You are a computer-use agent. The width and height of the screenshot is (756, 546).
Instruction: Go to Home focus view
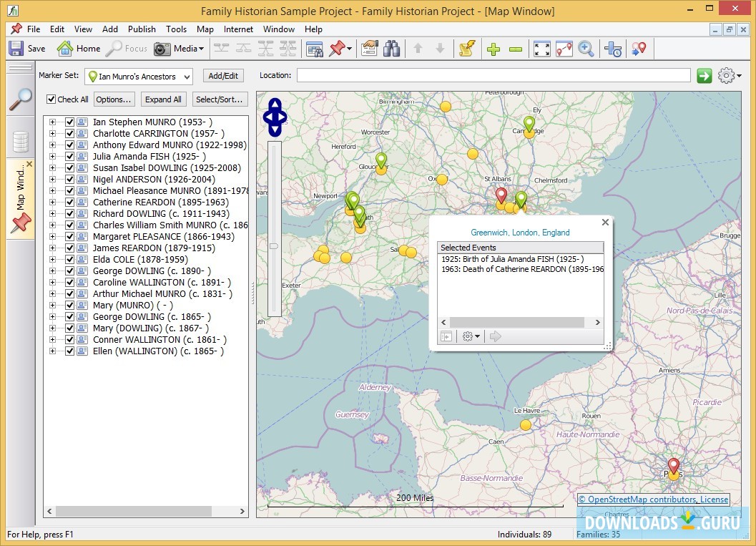pyautogui.click(x=79, y=49)
